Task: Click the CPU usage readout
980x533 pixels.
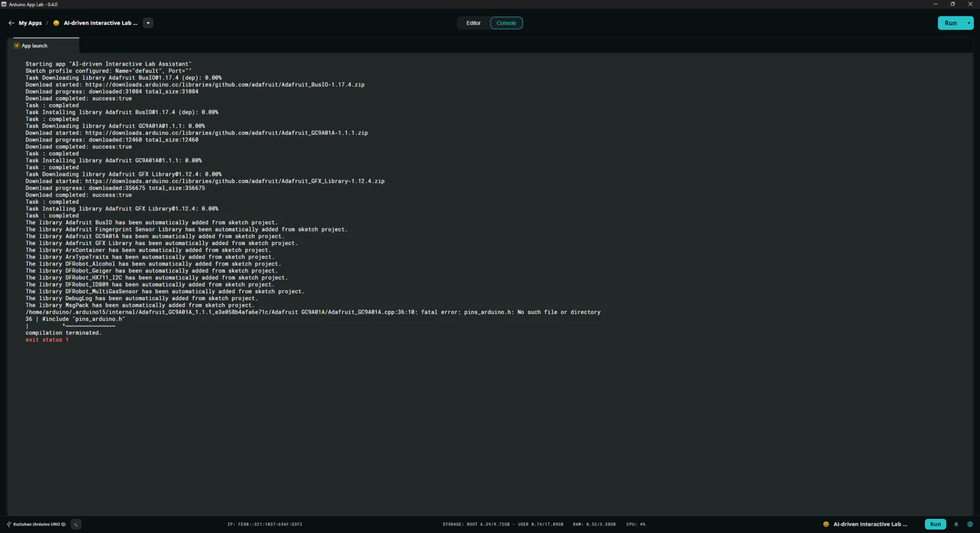Action: (x=636, y=524)
